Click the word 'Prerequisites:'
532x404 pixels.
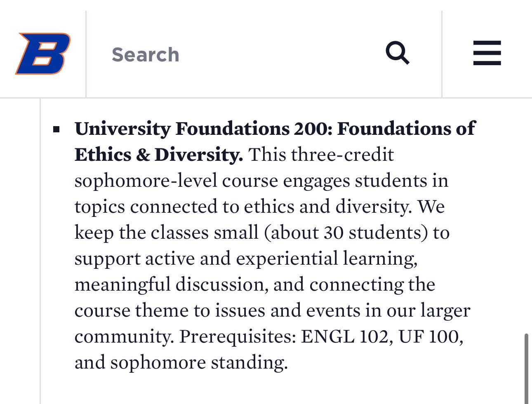pyautogui.click(x=238, y=337)
